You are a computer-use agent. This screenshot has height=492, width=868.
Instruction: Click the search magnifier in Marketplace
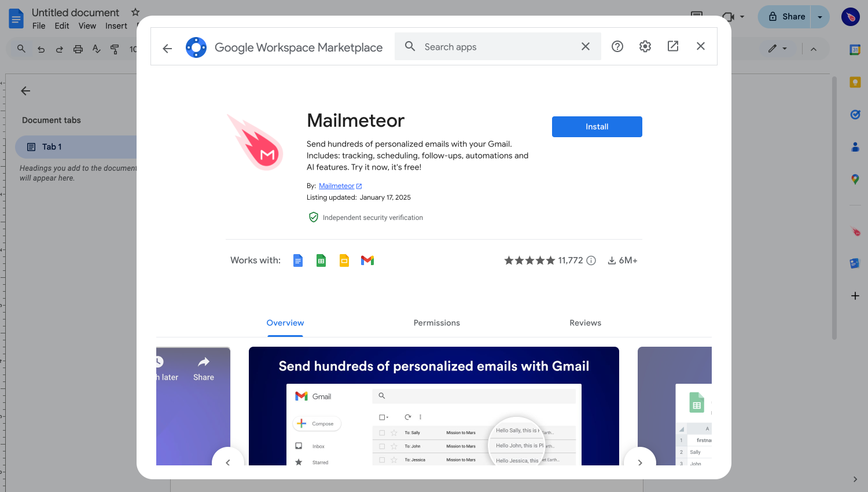point(410,46)
